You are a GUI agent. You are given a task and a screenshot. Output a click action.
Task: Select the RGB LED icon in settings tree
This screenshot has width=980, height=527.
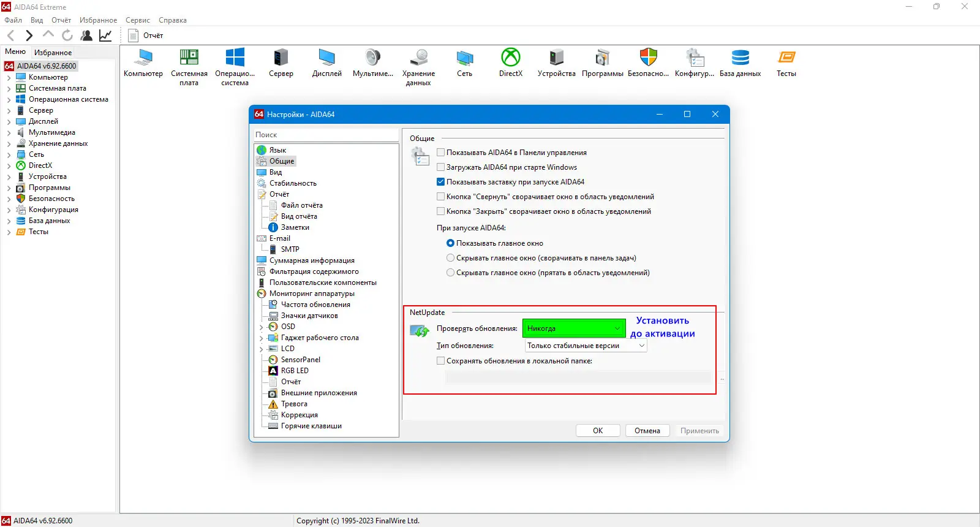(x=273, y=371)
